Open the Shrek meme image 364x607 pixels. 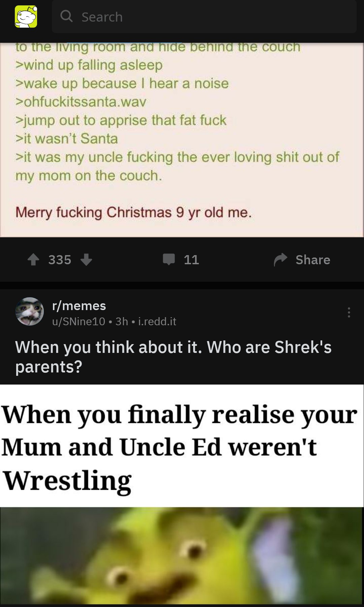(182, 556)
